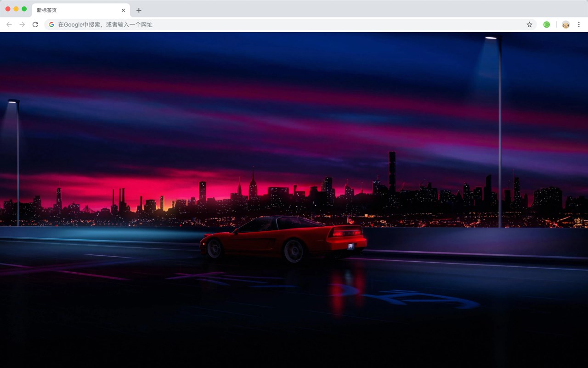Close the window with the red button
Screen dimensions: 588x368
[8, 9]
